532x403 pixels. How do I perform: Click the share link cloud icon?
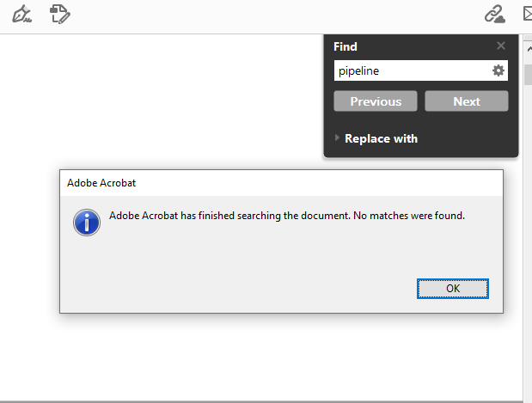coord(495,15)
